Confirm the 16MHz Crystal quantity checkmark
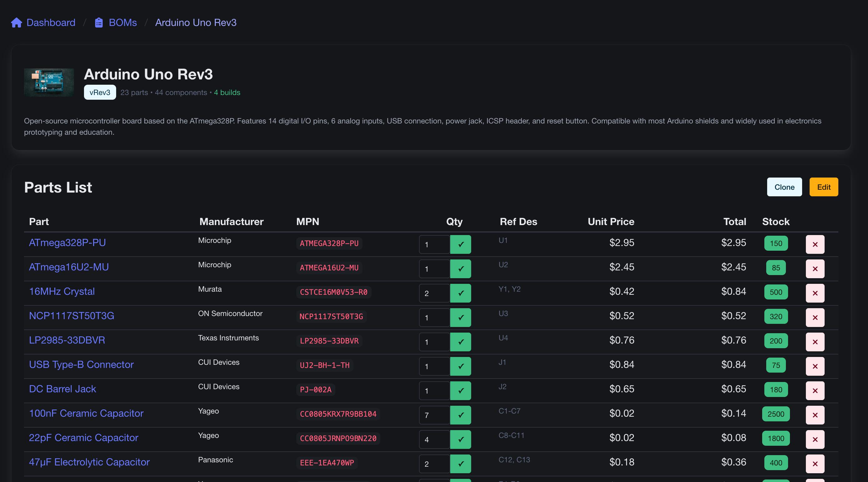The height and width of the screenshot is (482, 868). (460, 293)
